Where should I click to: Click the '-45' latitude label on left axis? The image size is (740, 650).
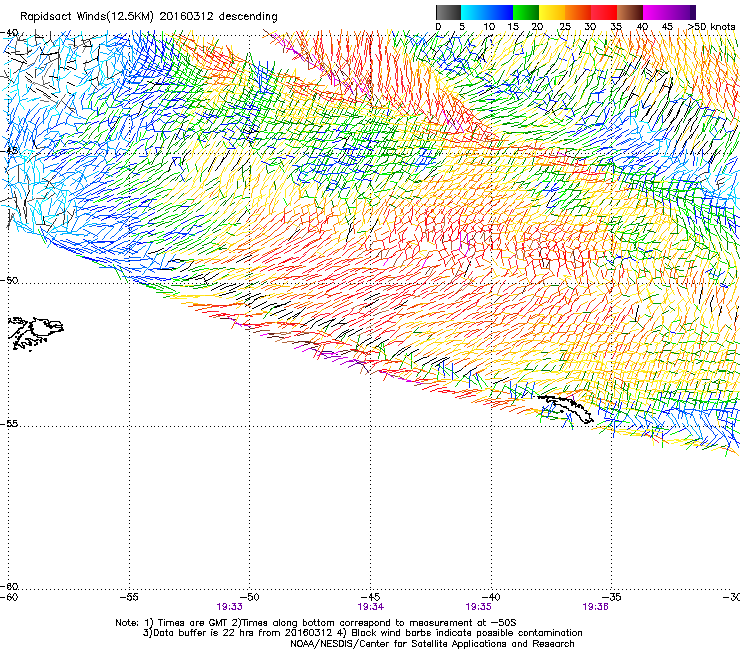(9, 151)
